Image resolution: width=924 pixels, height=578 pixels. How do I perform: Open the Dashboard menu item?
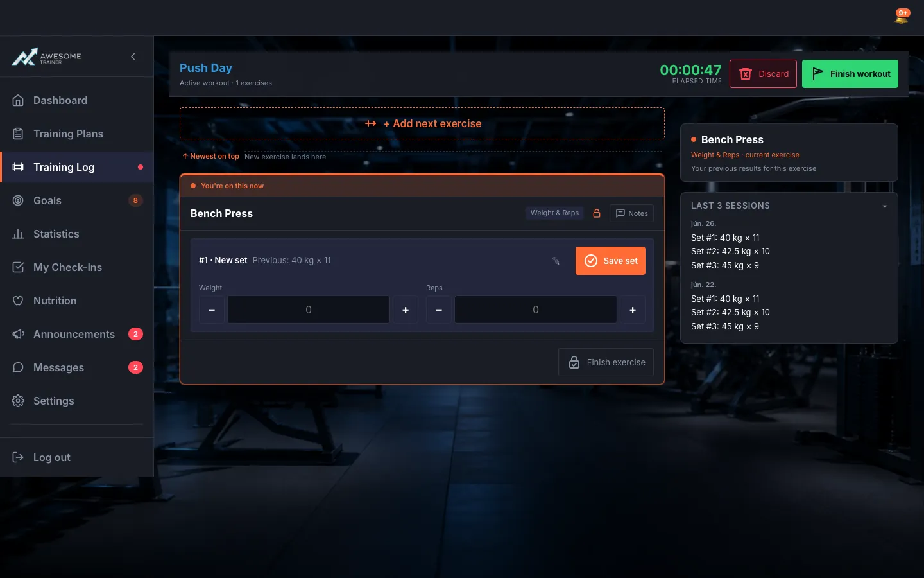click(77, 100)
